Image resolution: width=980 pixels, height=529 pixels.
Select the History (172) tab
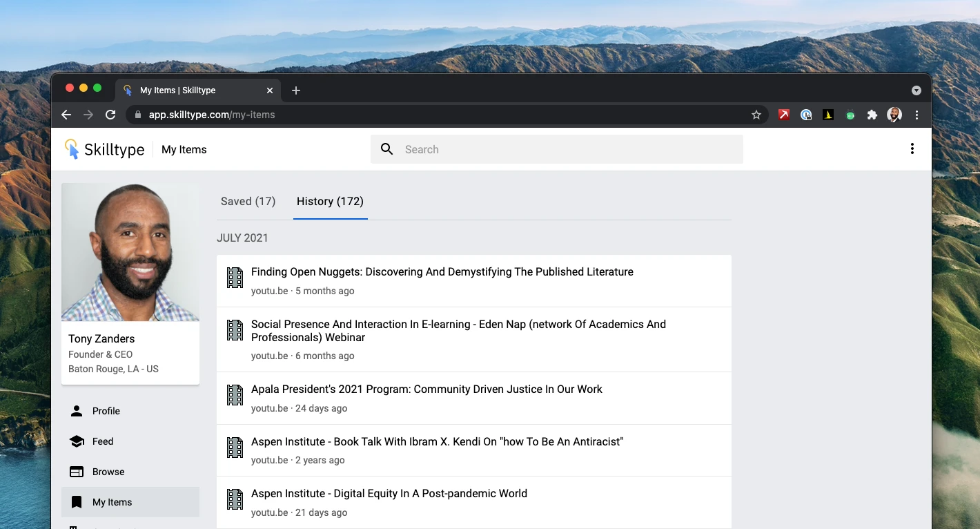click(330, 201)
